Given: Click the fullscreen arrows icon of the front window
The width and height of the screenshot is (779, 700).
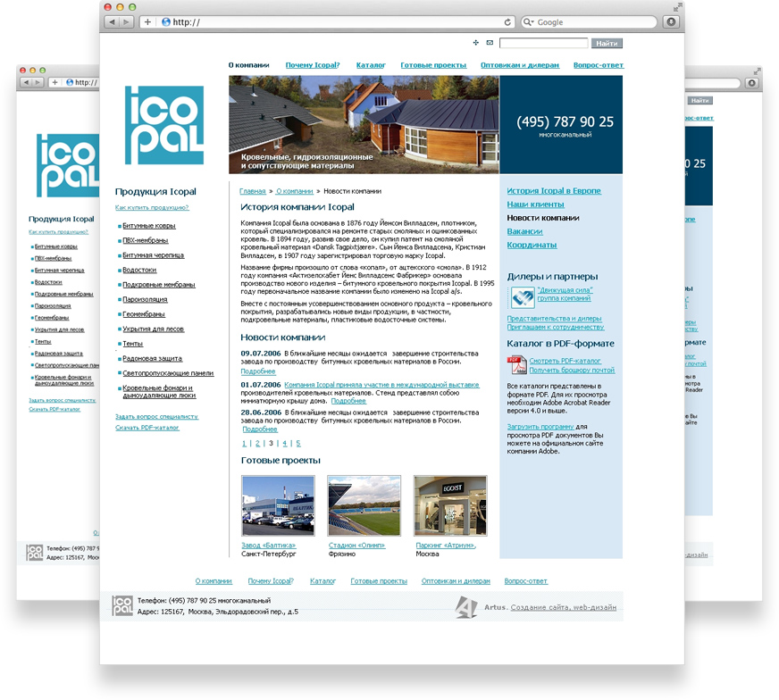Looking at the screenshot, I should click(678, 7).
